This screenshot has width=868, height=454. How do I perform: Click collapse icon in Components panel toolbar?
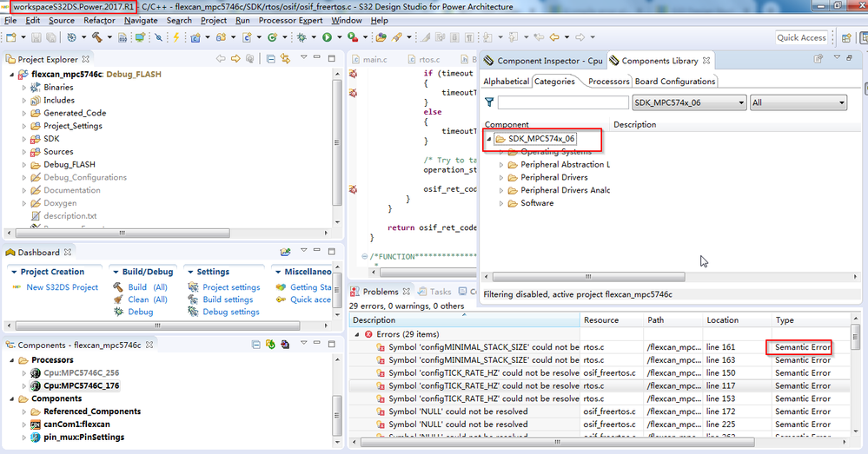coord(255,345)
